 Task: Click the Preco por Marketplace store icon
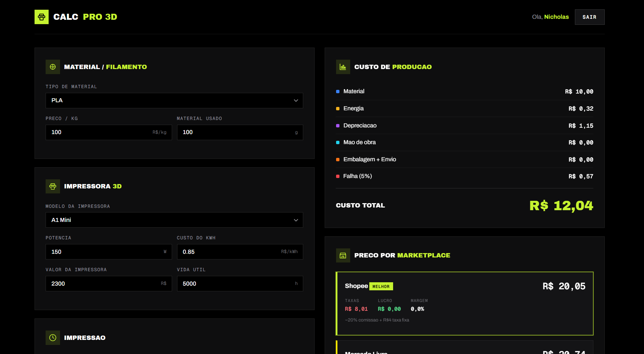click(x=343, y=255)
